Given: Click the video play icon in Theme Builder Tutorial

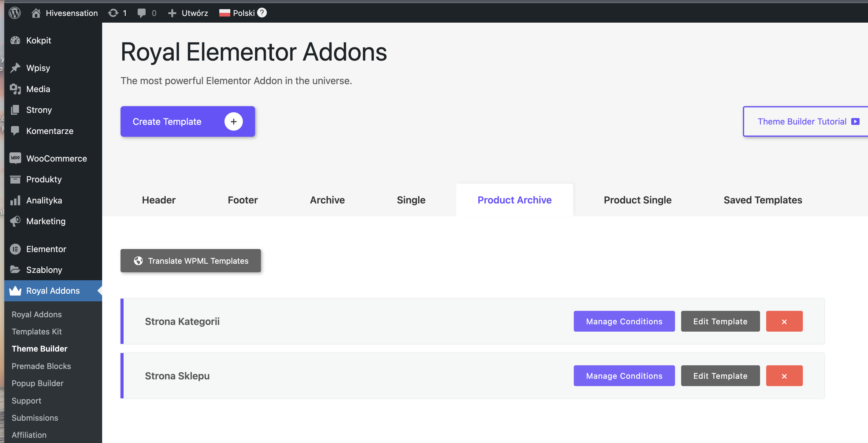Looking at the screenshot, I should [855, 122].
